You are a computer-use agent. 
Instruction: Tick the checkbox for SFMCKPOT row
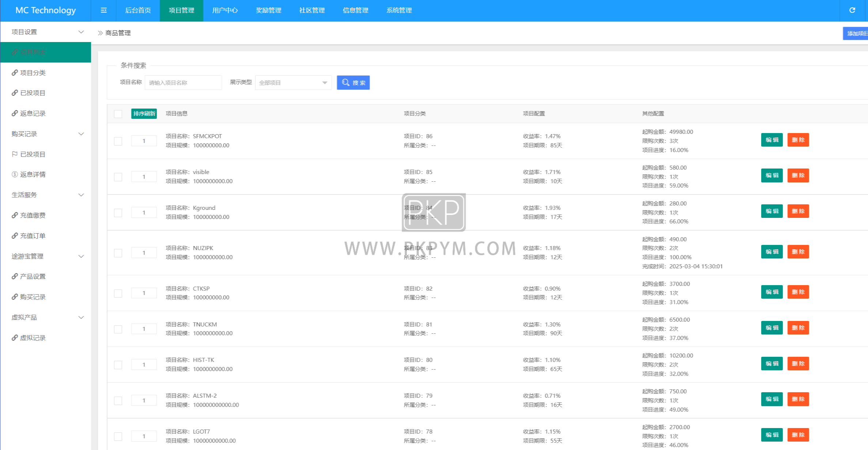118,141
